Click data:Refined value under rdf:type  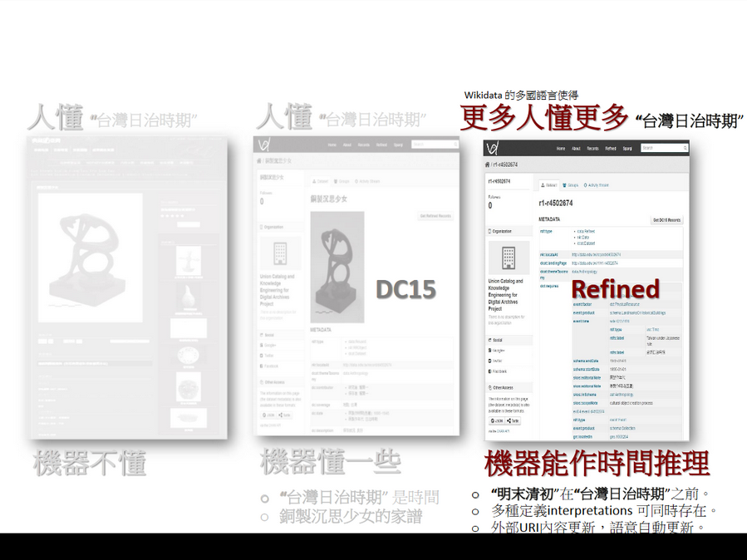pyautogui.click(x=586, y=232)
